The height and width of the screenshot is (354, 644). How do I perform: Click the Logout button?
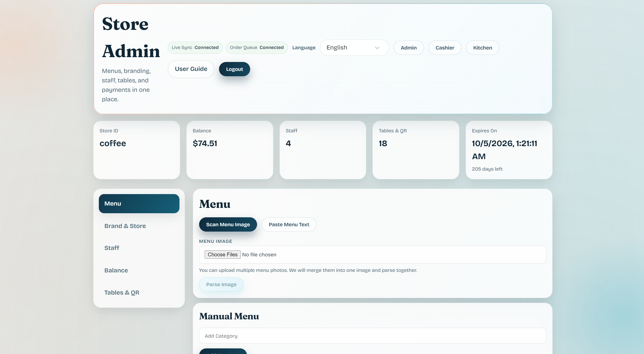[234, 69]
